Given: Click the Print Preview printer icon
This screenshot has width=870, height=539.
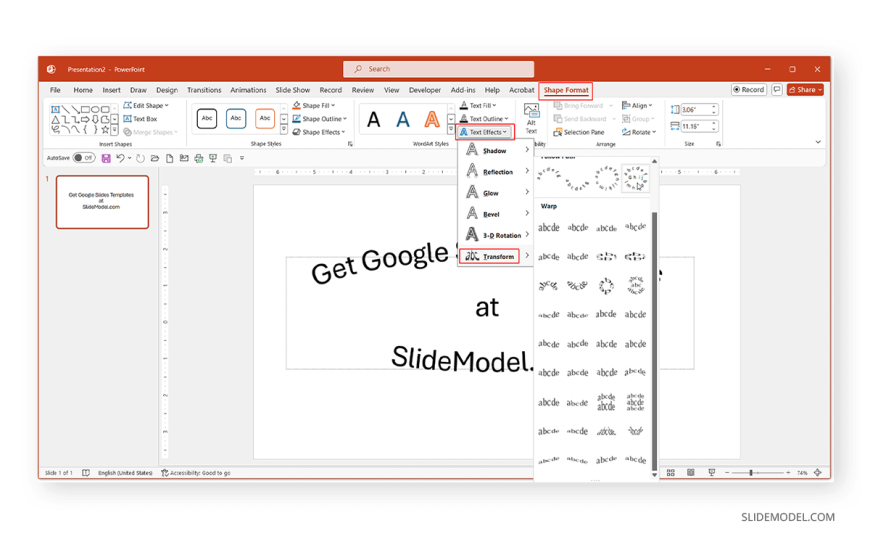Looking at the screenshot, I should click(199, 159).
